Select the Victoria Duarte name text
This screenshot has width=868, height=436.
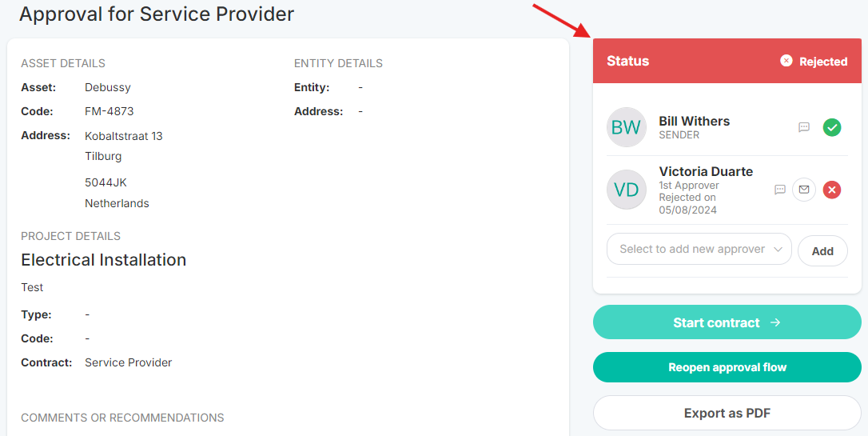coord(706,171)
